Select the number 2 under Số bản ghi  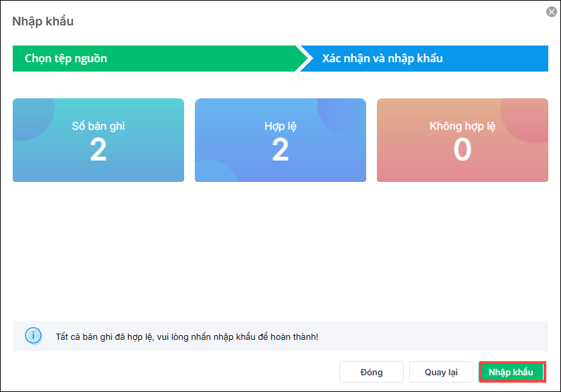click(98, 151)
